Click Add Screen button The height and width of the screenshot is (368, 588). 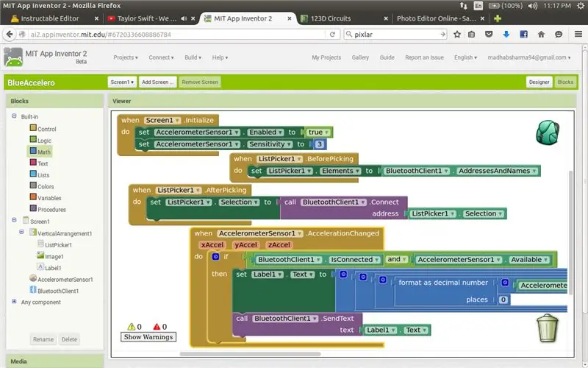[157, 82]
